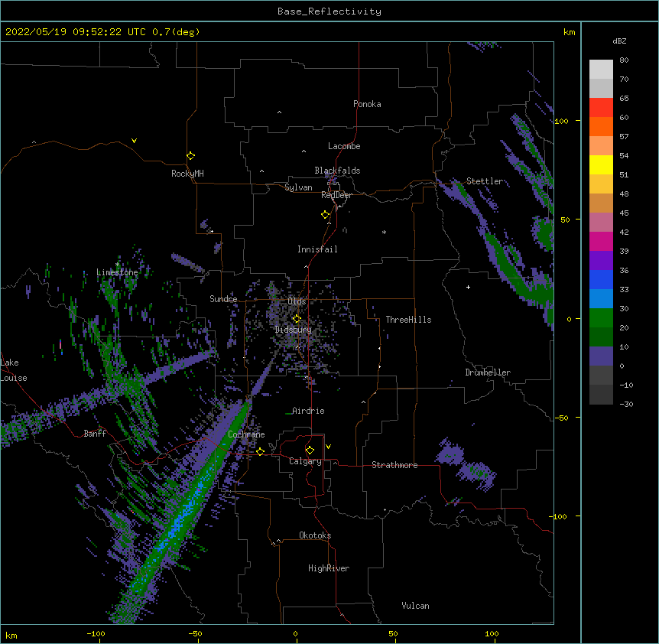Screen dimensions: 659x644
Task: Click the 100 tick on bottom axis
Action: pos(492,633)
